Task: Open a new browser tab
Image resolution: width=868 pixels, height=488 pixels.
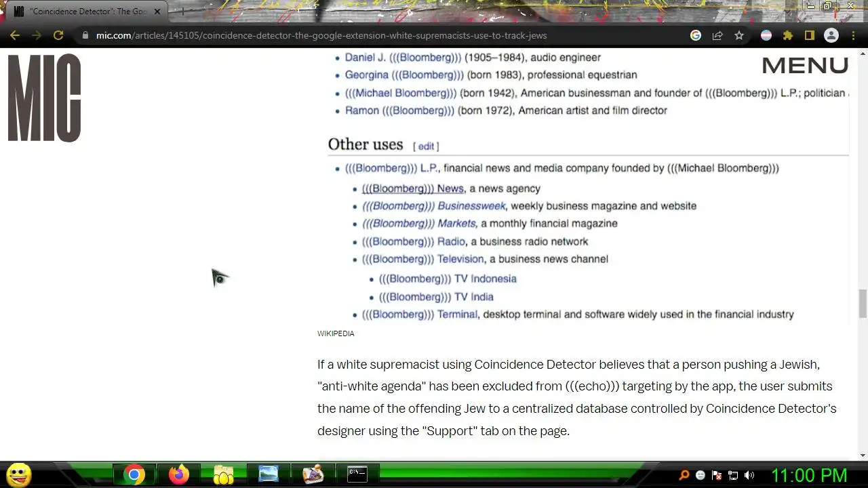Action: pos(182,12)
